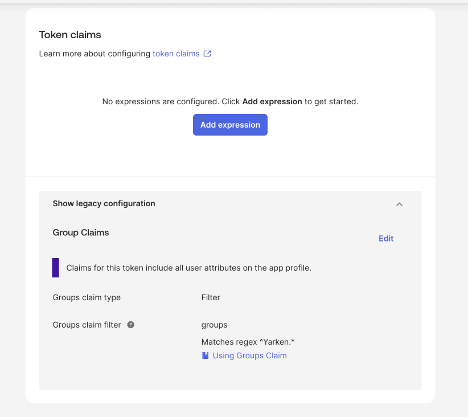Click the Matches regex ^Yarken.* text
Screen dimensions: 468x417
(x=248, y=342)
